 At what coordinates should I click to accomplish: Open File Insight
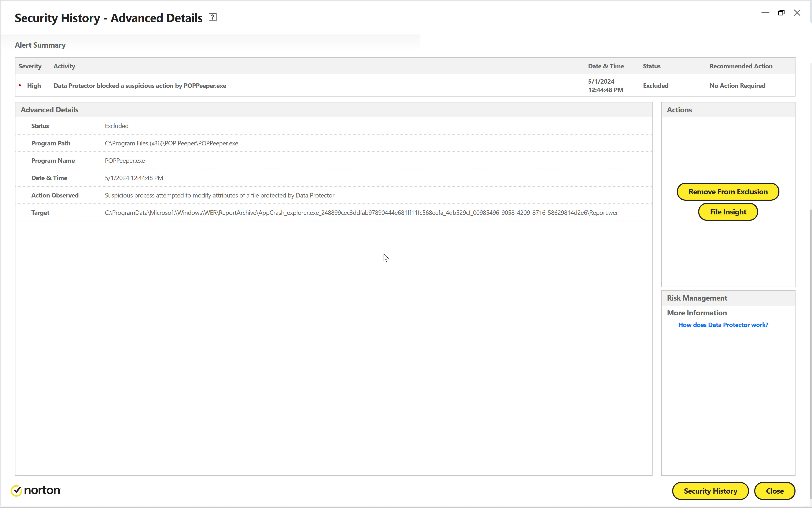728,212
